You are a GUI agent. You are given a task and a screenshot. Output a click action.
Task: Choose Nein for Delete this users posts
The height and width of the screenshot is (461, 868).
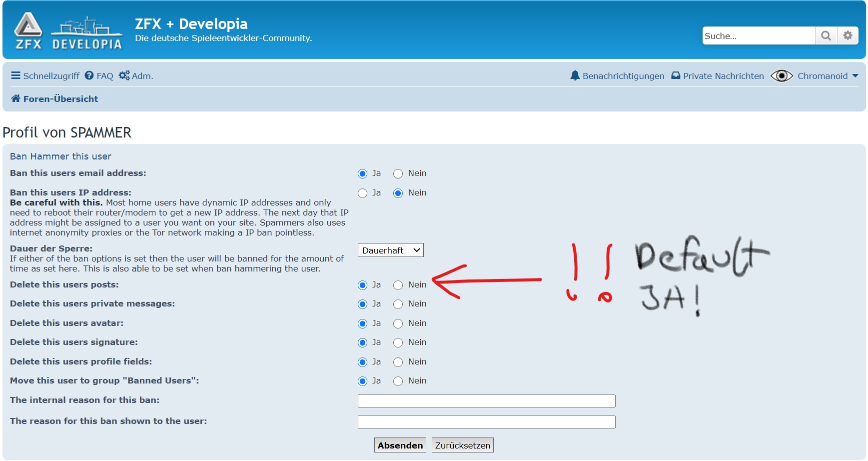click(x=398, y=285)
